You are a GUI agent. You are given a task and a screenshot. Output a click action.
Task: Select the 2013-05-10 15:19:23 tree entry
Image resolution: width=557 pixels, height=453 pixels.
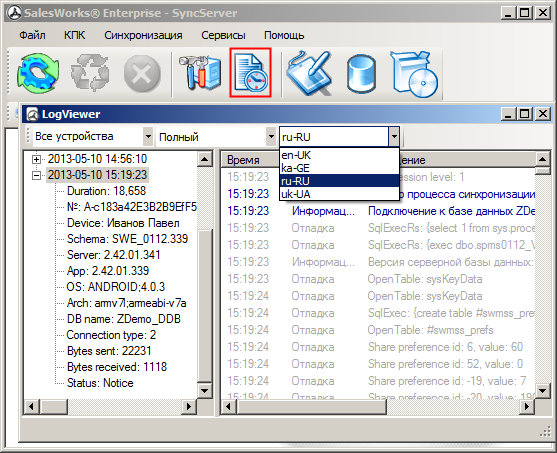click(97, 175)
